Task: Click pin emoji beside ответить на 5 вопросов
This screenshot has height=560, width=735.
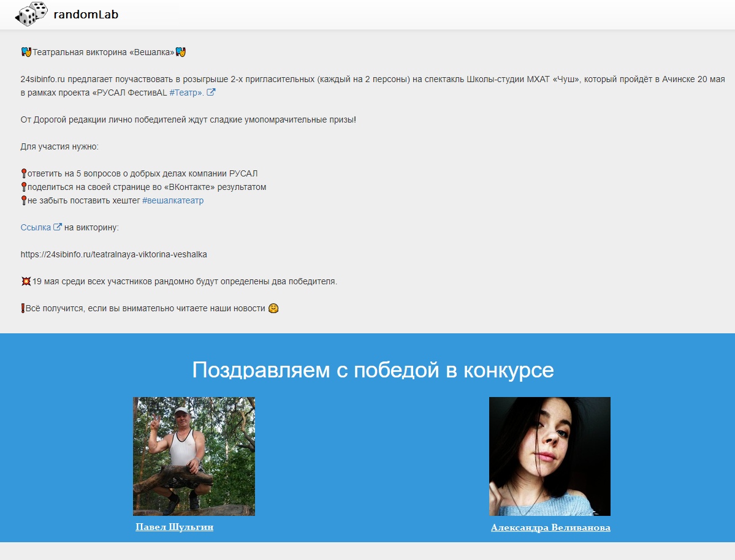Action: 24,173
